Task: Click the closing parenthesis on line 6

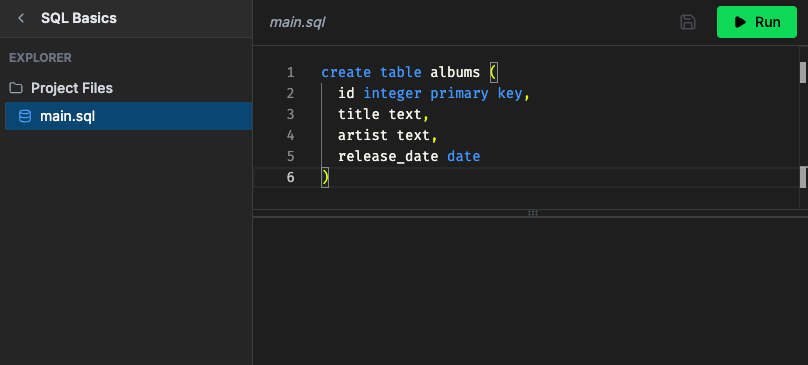Action: pos(325,177)
